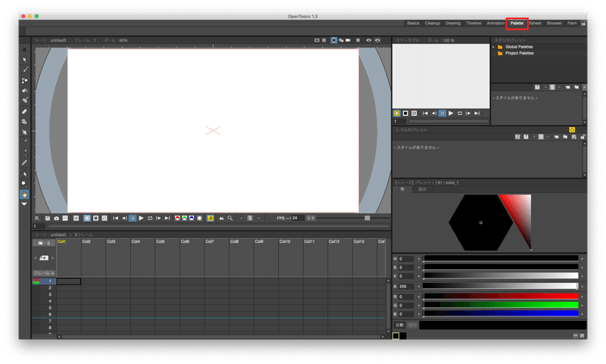Select the Animate (edit) tool at toolbar top

point(24,49)
